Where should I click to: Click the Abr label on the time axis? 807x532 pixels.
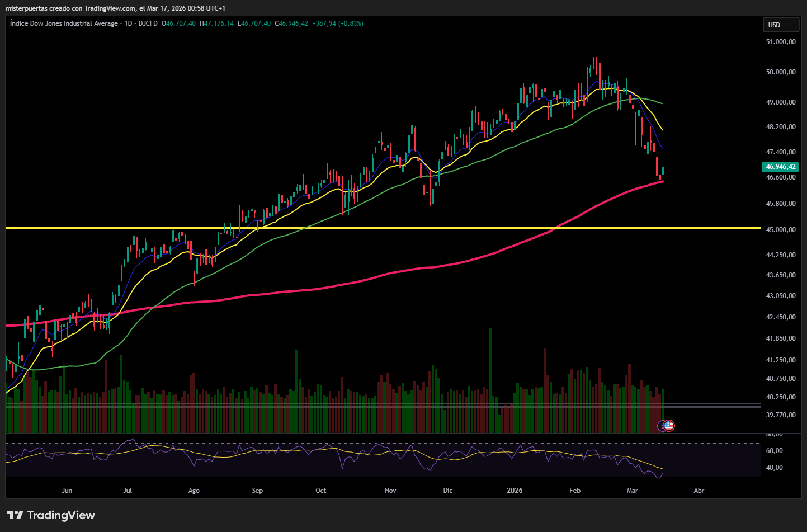click(699, 491)
